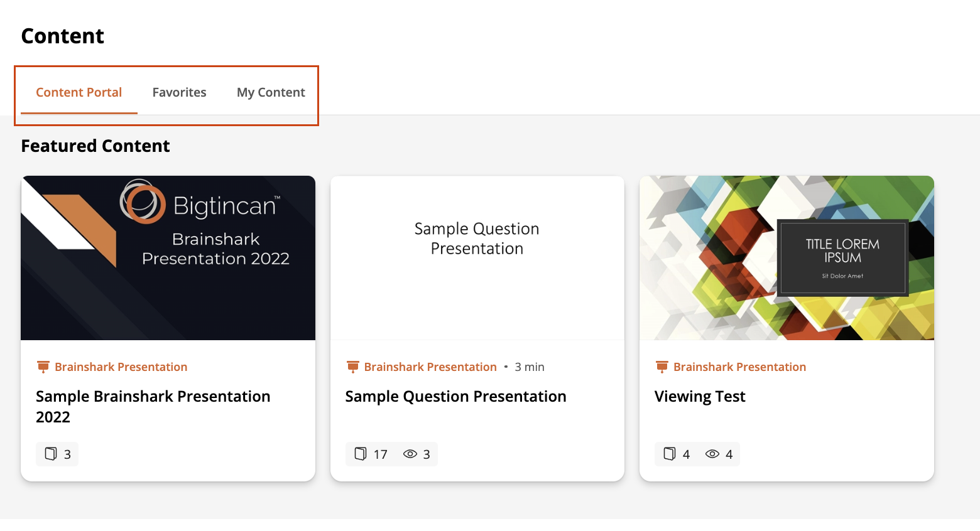This screenshot has width=980, height=531.
Task: Open the My Content tab
Action: 271,92
